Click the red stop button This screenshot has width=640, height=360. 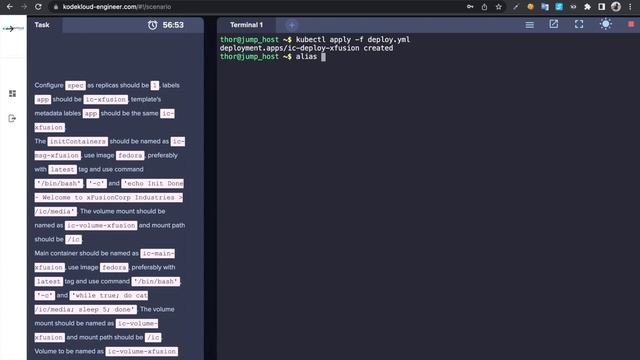(x=631, y=24)
